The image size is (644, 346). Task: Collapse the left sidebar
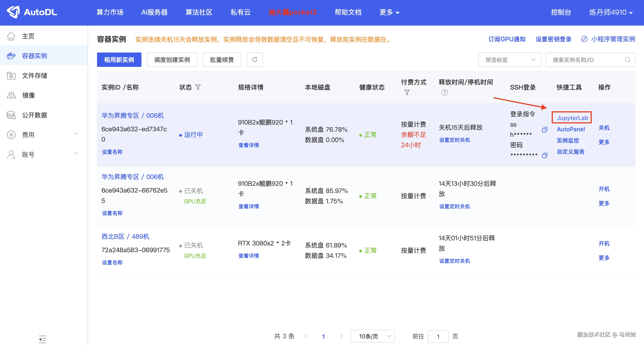coord(42,339)
